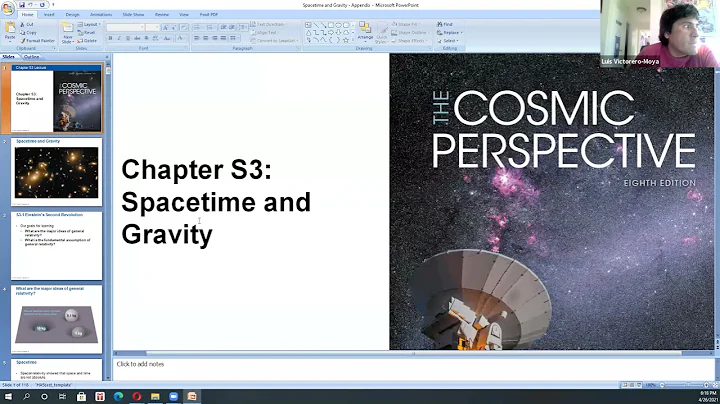The height and width of the screenshot is (404, 720).
Task: Open the Windows Start menu
Action: tap(8, 396)
